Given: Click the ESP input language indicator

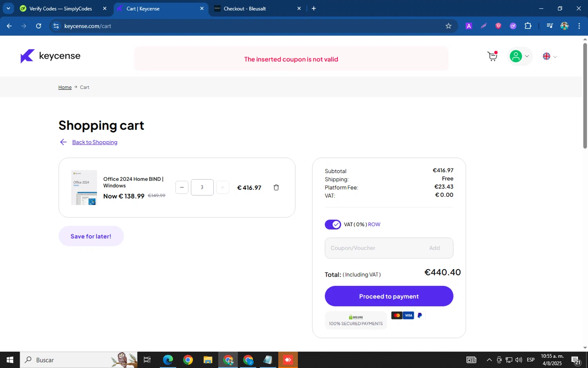Looking at the screenshot, I should pyautogui.click(x=531, y=360).
